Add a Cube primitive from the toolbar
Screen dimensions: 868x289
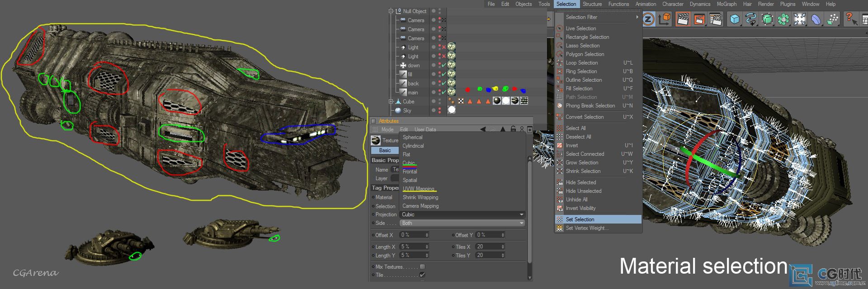click(x=735, y=19)
